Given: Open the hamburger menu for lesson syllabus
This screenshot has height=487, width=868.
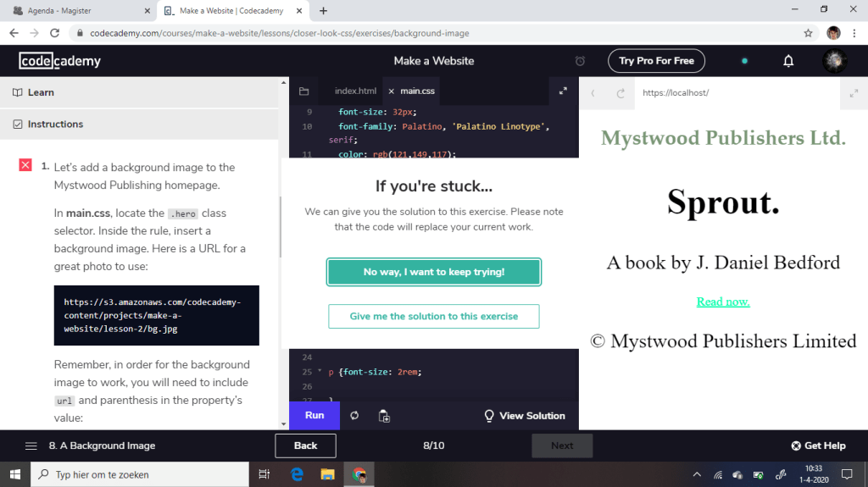Looking at the screenshot, I should point(31,445).
